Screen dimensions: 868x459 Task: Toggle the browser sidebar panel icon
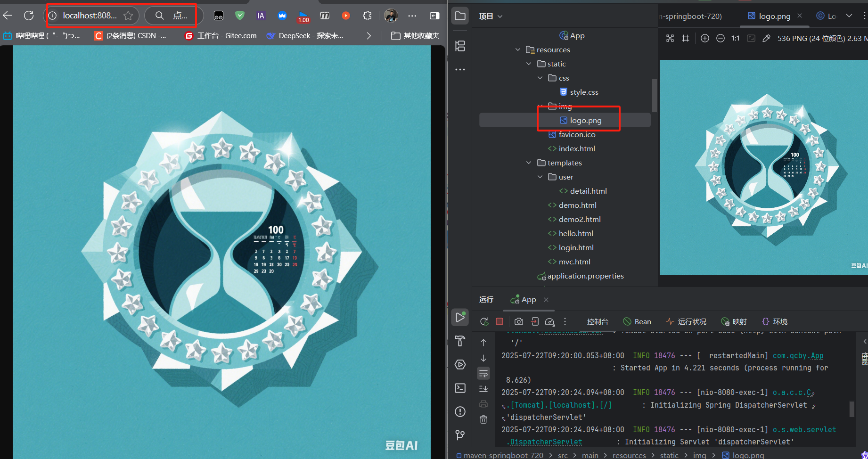tap(434, 16)
